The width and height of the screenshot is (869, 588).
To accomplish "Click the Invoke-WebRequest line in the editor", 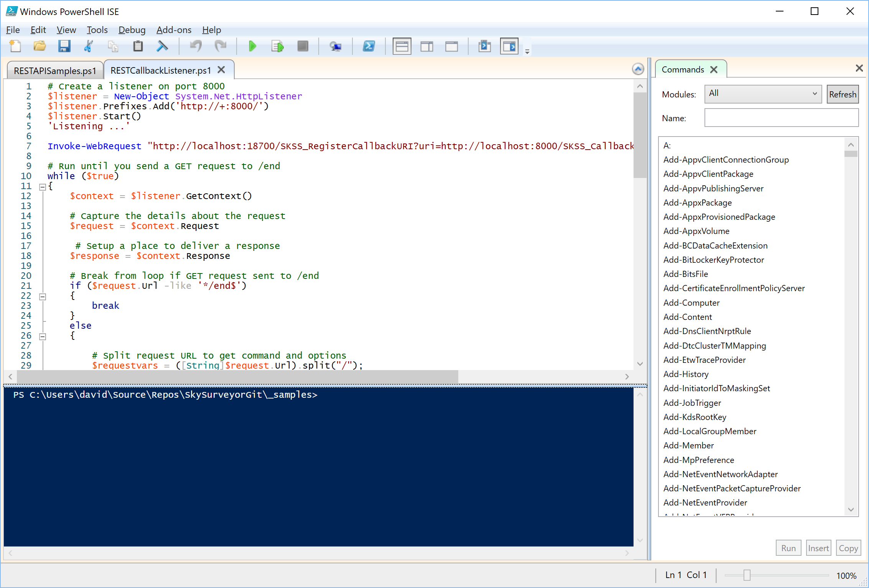I will (x=341, y=146).
